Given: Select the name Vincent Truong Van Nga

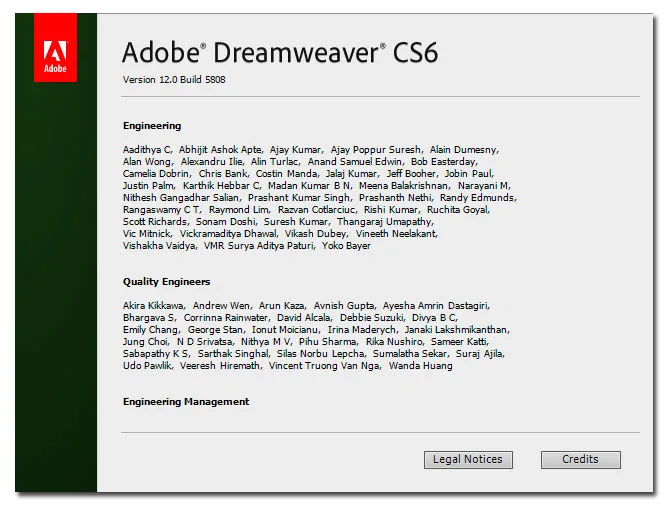Looking at the screenshot, I should (x=324, y=366).
